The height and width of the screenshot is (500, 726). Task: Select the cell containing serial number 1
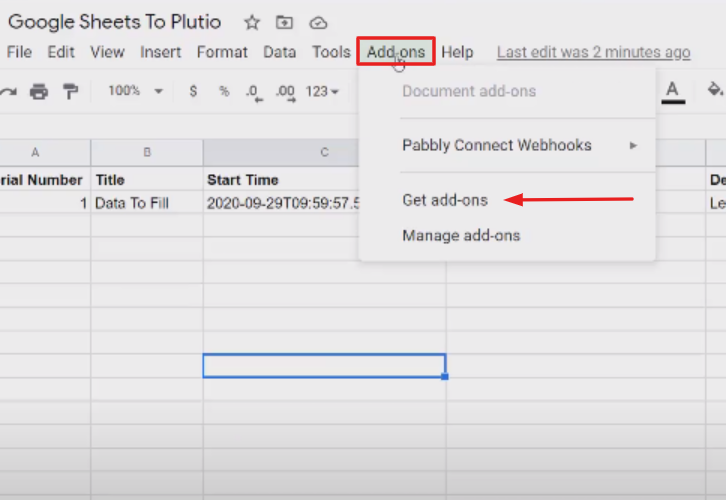coord(45,203)
